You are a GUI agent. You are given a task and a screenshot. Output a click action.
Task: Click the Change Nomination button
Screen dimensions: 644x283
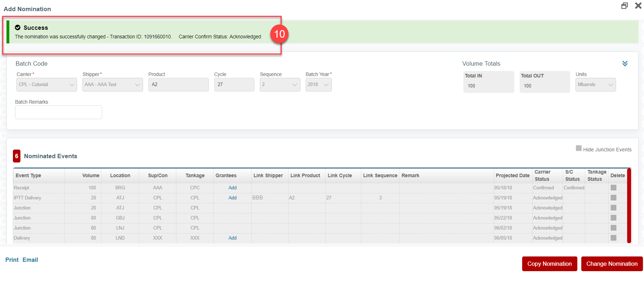coord(612,264)
